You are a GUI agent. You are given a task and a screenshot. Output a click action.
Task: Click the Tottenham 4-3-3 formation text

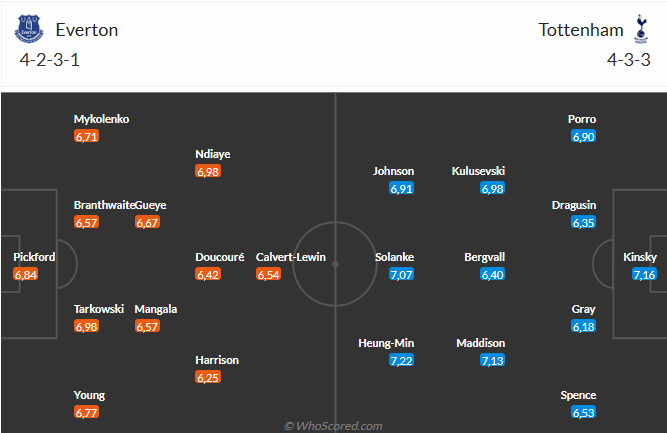pyautogui.click(x=629, y=60)
